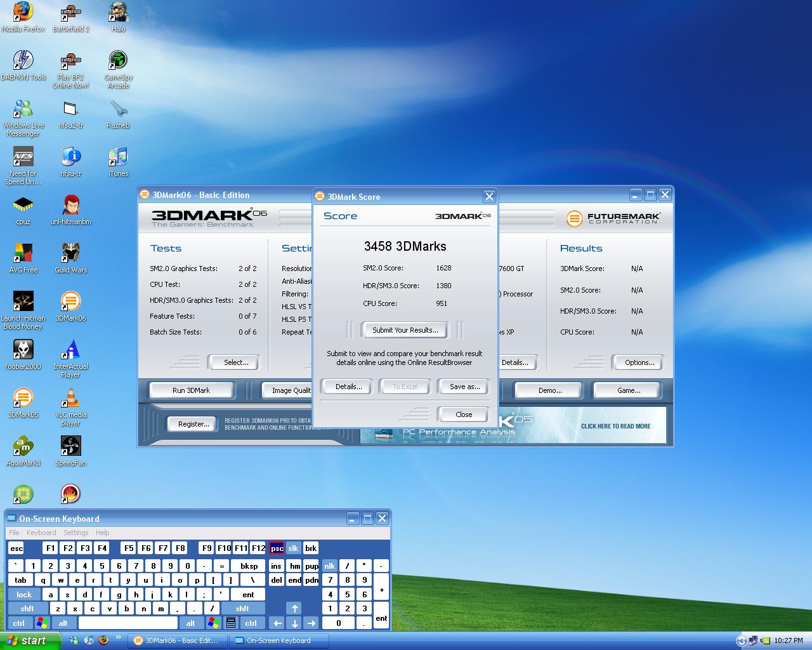812x650 pixels.
Task: Click Details button in Score dialog
Action: (x=348, y=387)
